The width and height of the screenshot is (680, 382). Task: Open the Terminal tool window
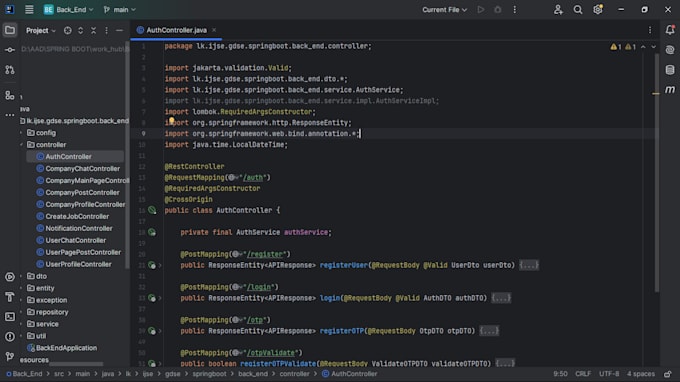tap(10, 317)
